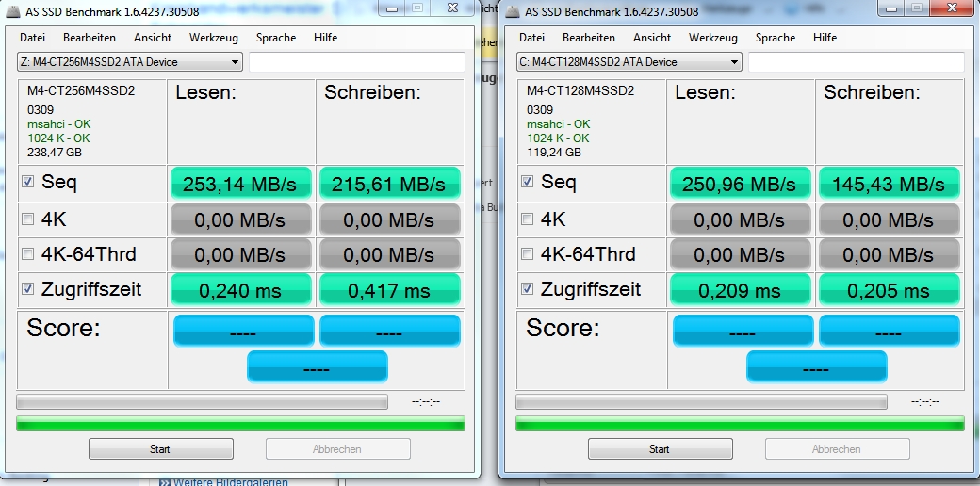The height and width of the screenshot is (486, 980).
Task: Click the Weitere Bildergalerien link in background page
Action: click(230, 481)
